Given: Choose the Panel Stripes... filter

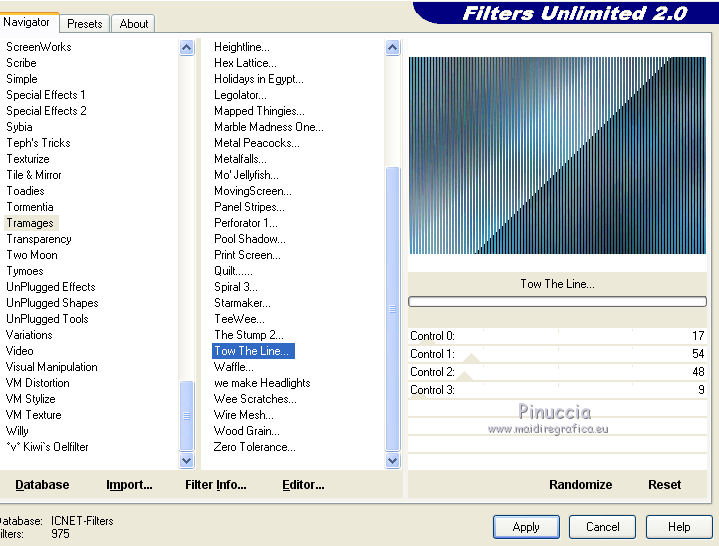Looking at the screenshot, I should pyautogui.click(x=249, y=207).
